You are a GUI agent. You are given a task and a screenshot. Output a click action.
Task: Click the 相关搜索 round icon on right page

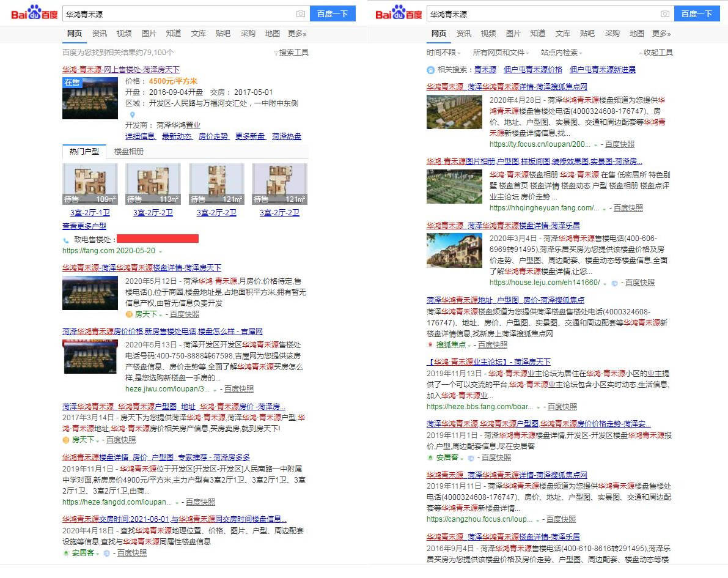[x=430, y=70]
